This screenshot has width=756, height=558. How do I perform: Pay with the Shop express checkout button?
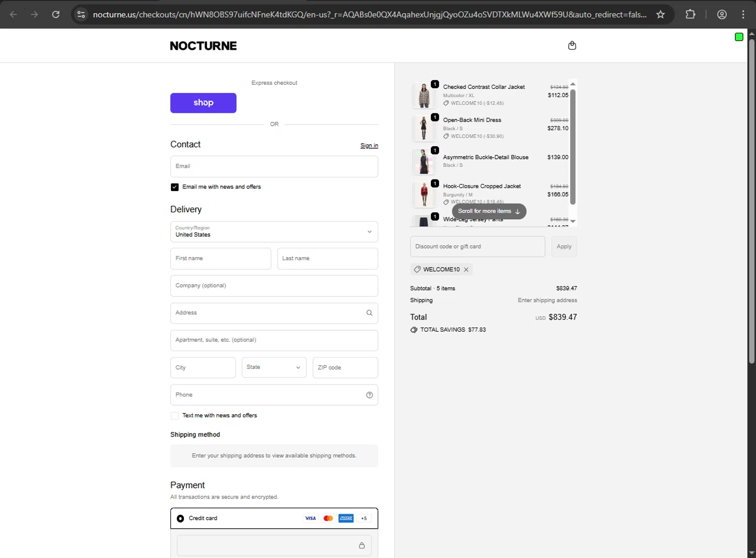(x=203, y=103)
